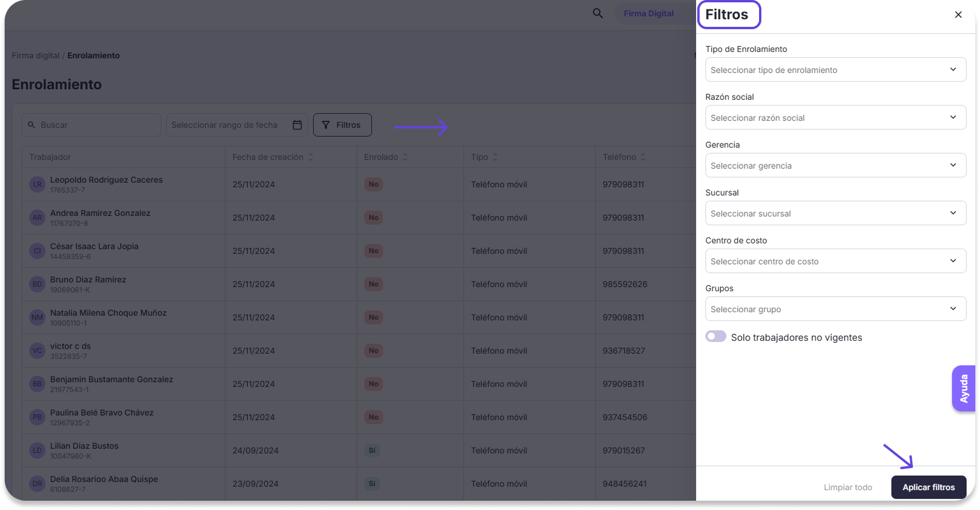Select worker Andrea Ramirez Gonzalez

[x=100, y=213]
